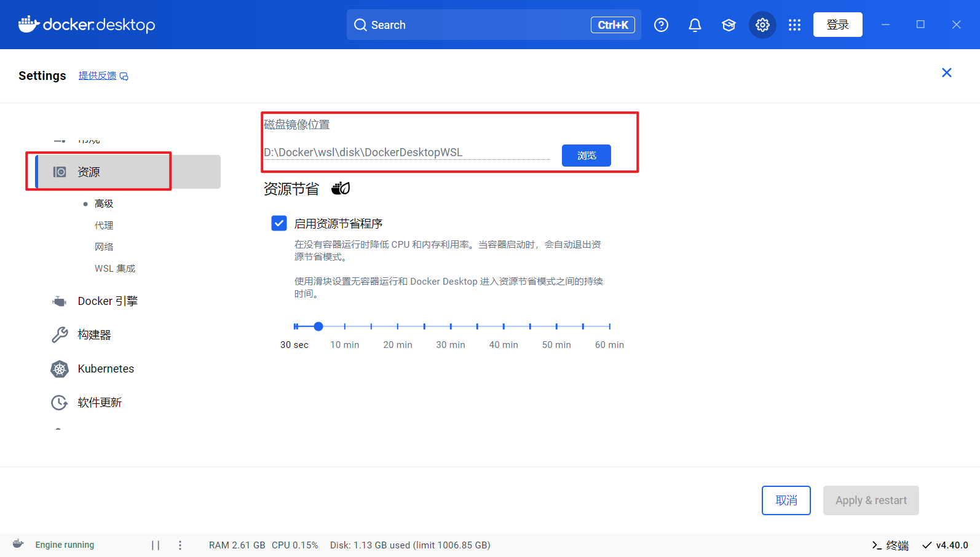The image size is (980, 557).
Task: Open the Learning Center graduation cap icon
Action: pos(729,25)
